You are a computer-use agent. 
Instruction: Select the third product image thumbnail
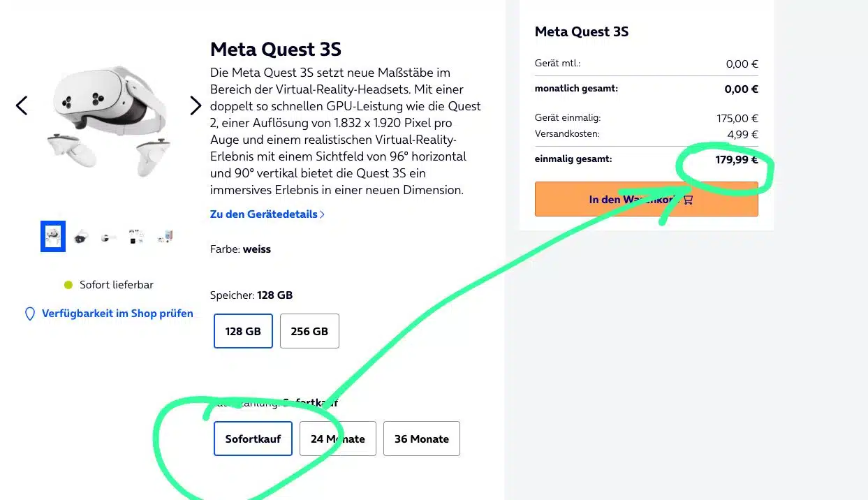[109, 237]
